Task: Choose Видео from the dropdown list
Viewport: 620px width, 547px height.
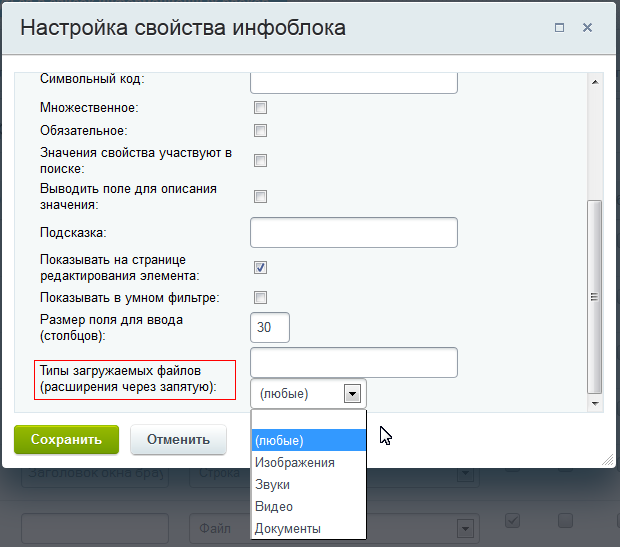Action: pyautogui.click(x=309, y=507)
